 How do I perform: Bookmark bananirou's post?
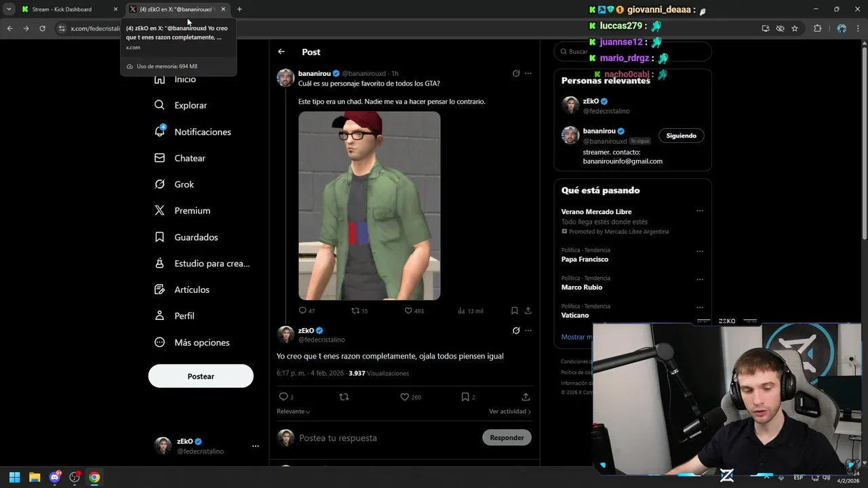click(514, 310)
